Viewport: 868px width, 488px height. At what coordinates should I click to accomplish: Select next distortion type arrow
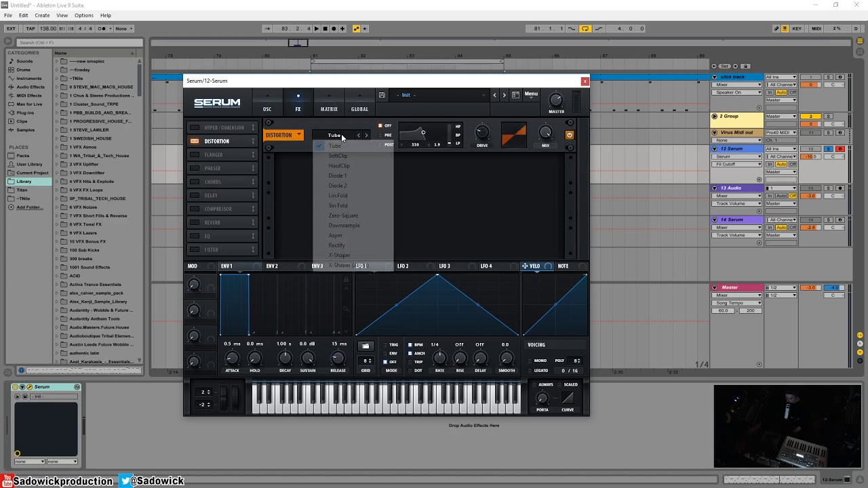pos(366,135)
